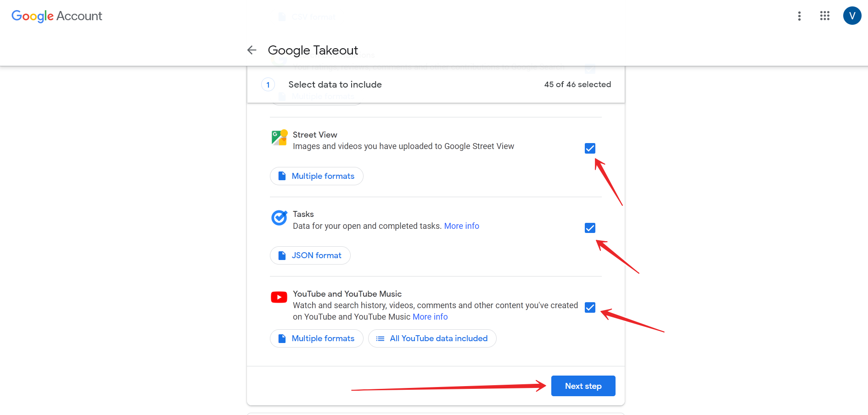Open the account avatar labeled V
This screenshot has width=868, height=415.
point(852,16)
